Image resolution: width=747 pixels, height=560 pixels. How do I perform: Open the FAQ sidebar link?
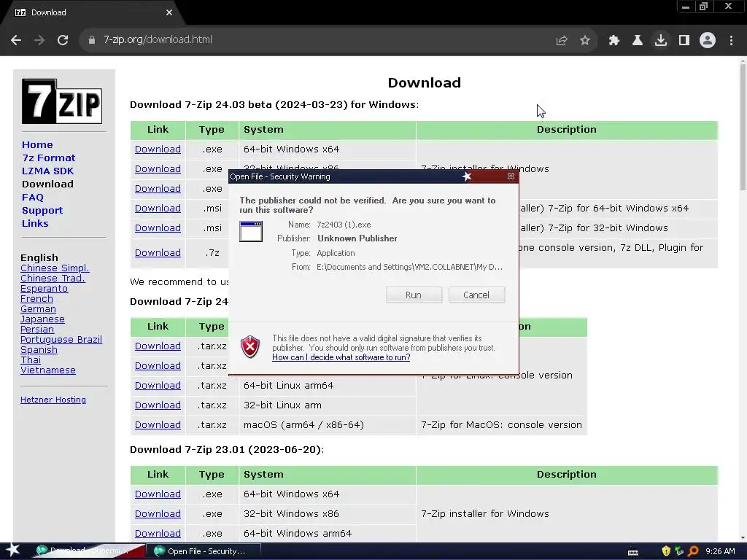point(32,197)
